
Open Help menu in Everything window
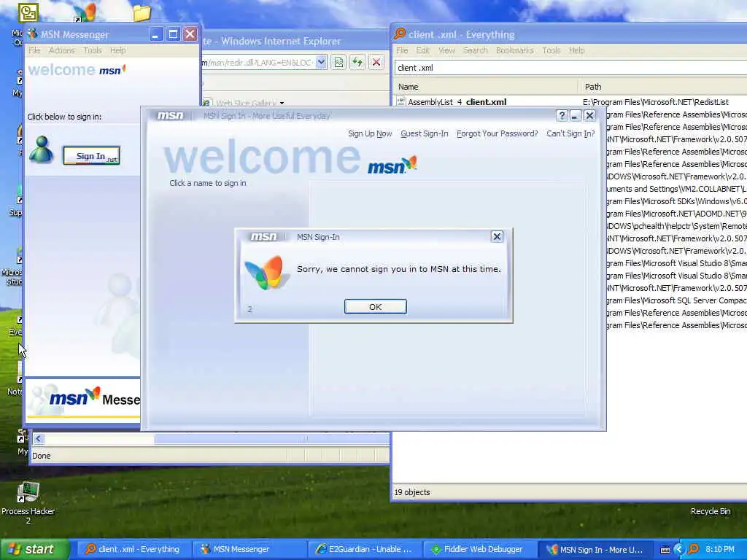(x=576, y=50)
